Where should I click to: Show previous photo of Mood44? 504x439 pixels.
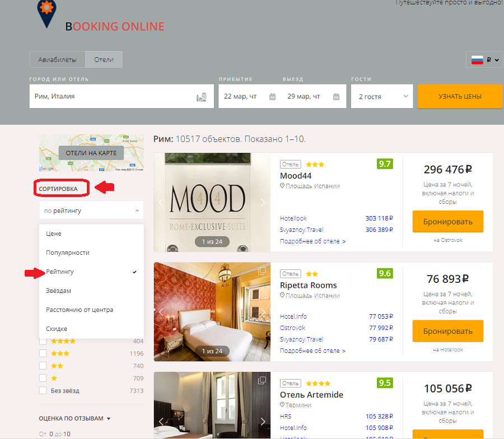pos(161,203)
